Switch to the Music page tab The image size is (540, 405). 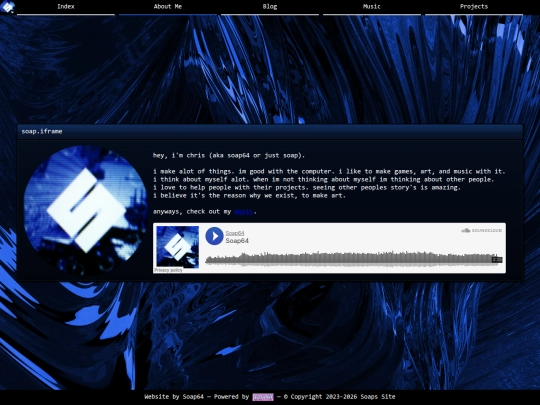point(372,7)
